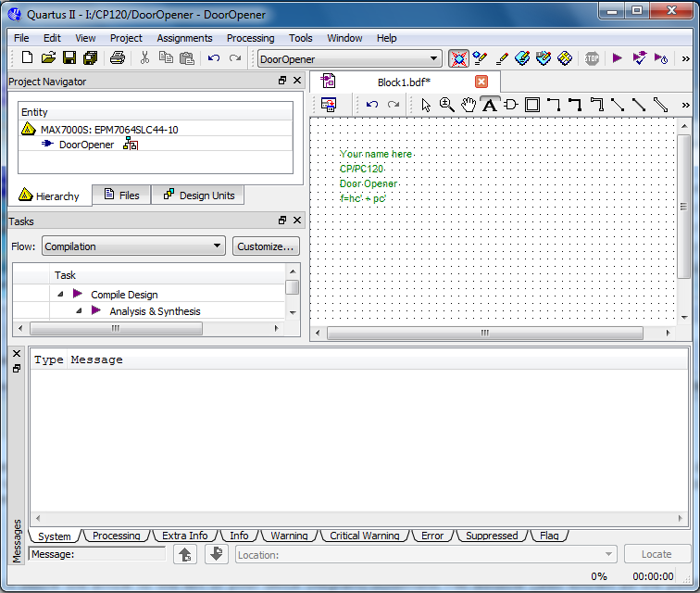Select the Hand pan tool
Image resolution: width=700 pixels, height=593 pixels.
469,105
